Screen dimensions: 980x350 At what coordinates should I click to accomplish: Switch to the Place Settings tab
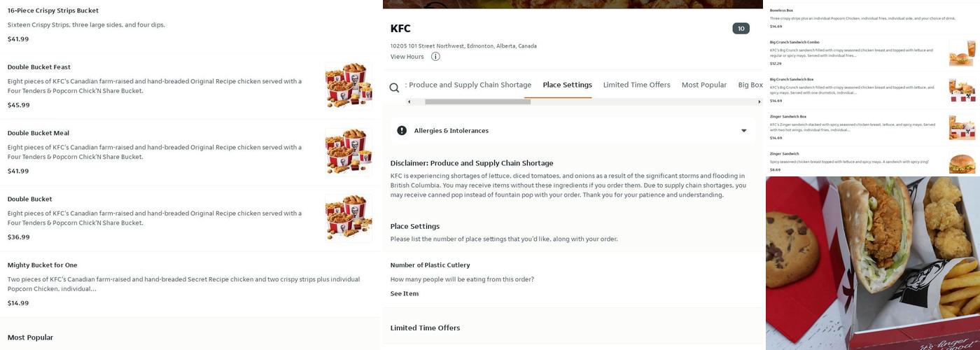click(567, 85)
